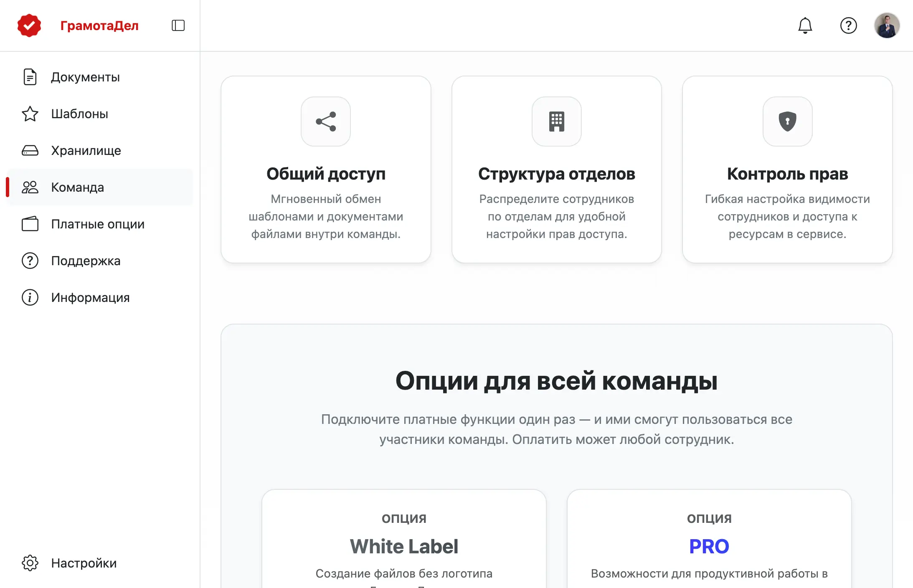The height and width of the screenshot is (588, 913).
Task: Open the Информация menu item
Action: click(x=100, y=297)
